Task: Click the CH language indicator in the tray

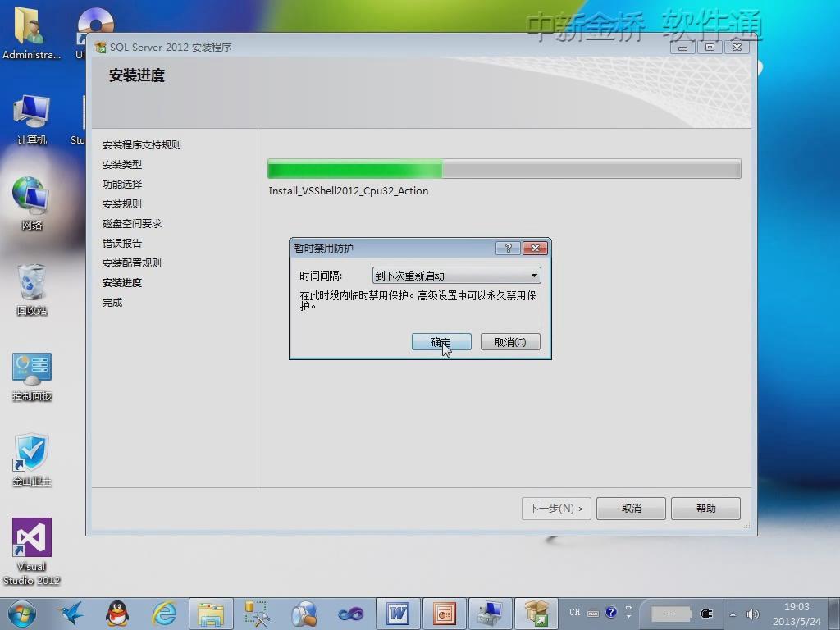Action: (575, 612)
